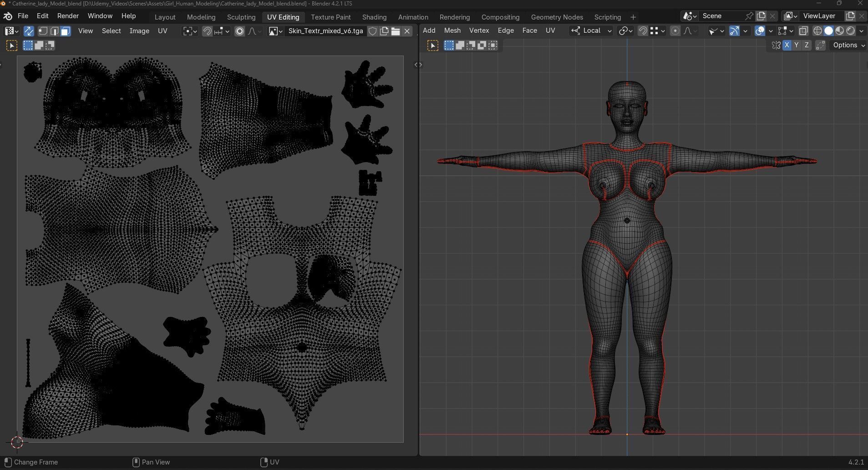Choose set-new-selection mode in UV editor
The height and width of the screenshot is (470, 868).
coord(28,46)
